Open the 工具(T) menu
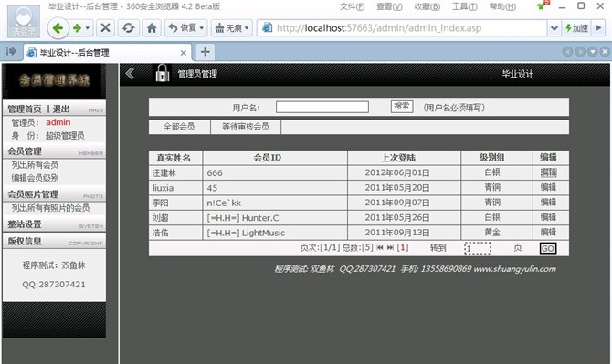The width and height of the screenshot is (612, 364). point(464,6)
